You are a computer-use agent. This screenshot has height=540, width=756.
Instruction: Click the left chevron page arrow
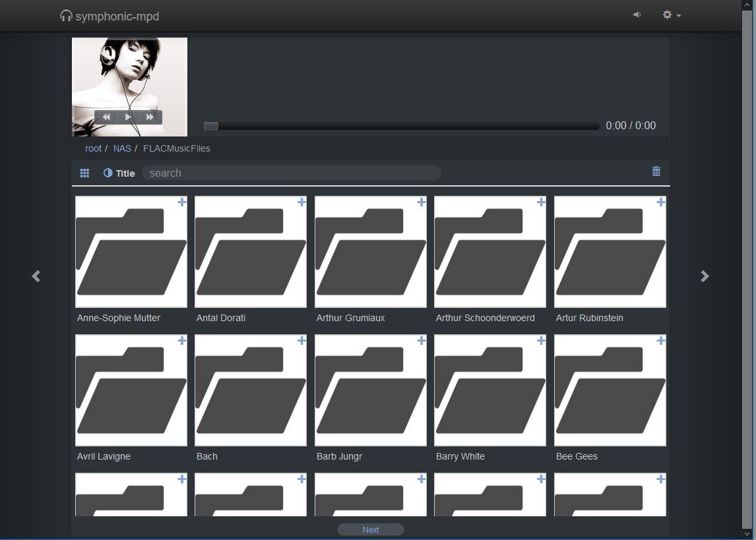pyautogui.click(x=36, y=276)
